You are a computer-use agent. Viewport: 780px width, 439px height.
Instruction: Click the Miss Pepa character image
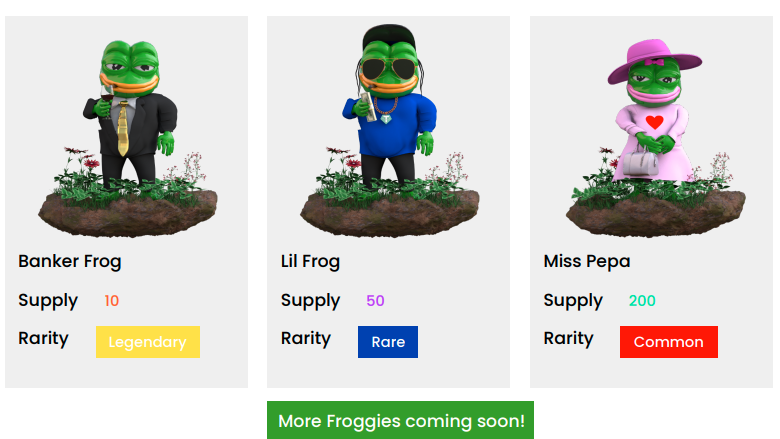(x=656, y=138)
